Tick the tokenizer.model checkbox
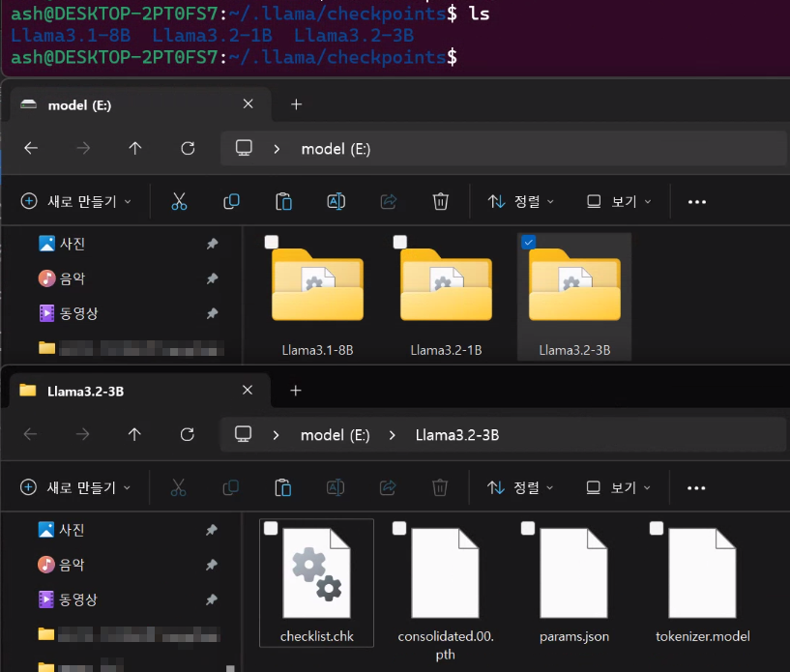The image size is (790, 672). pos(657,528)
